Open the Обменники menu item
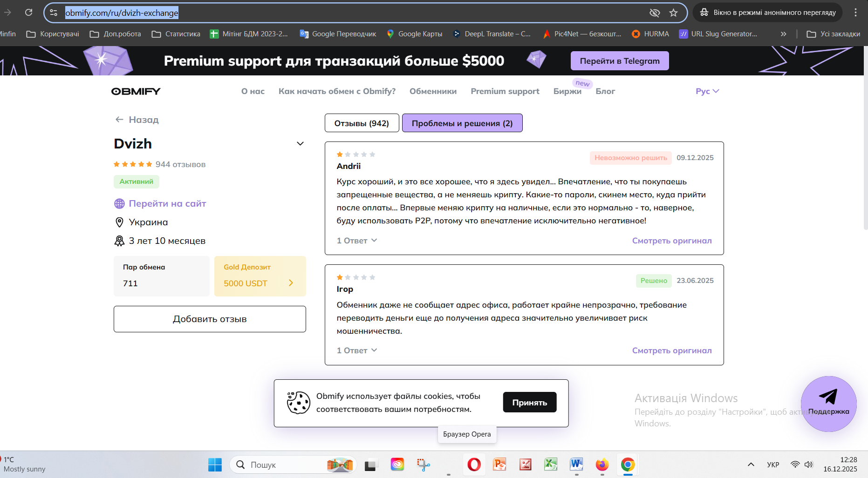This screenshot has height=478, width=868. tap(433, 91)
